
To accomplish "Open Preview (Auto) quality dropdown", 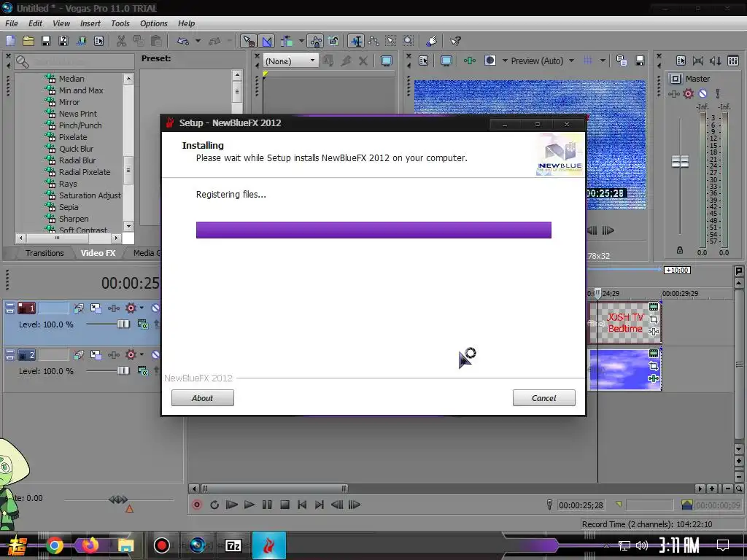I will pos(571,61).
